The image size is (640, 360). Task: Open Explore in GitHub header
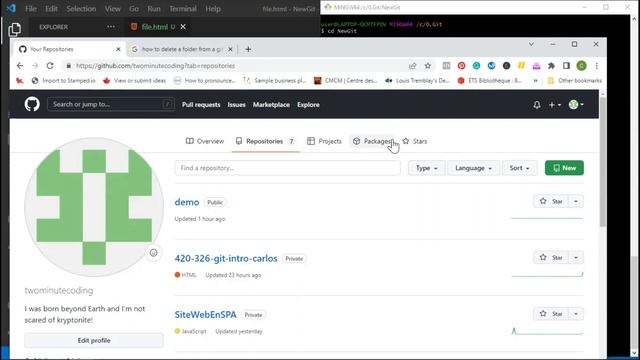click(x=308, y=105)
